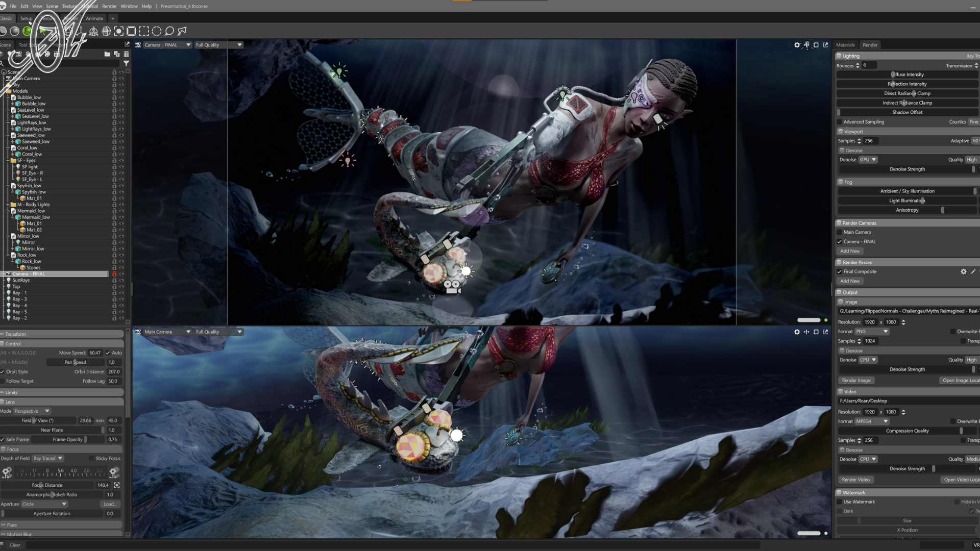Click the circular marquee selection tool
Viewport: 980px width, 551px height.
(157, 31)
